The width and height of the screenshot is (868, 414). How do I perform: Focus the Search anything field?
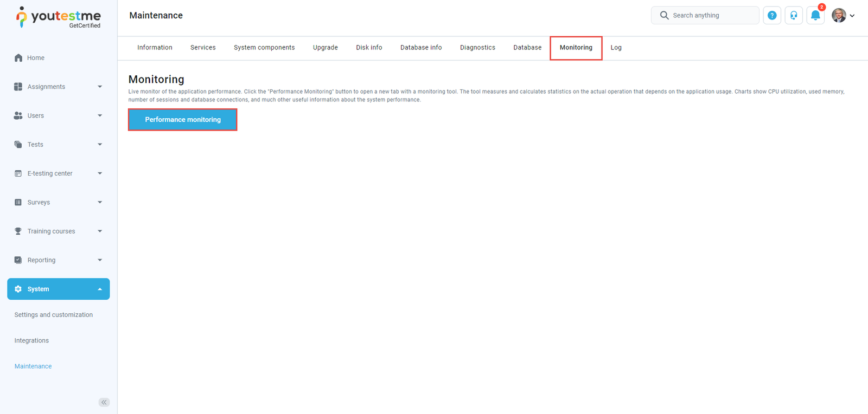[x=712, y=16]
